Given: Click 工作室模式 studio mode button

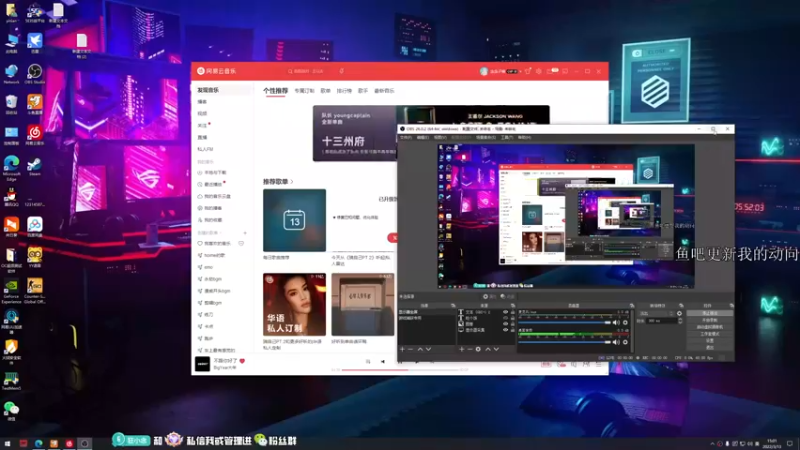Looking at the screenshot, I should point(709,334).
